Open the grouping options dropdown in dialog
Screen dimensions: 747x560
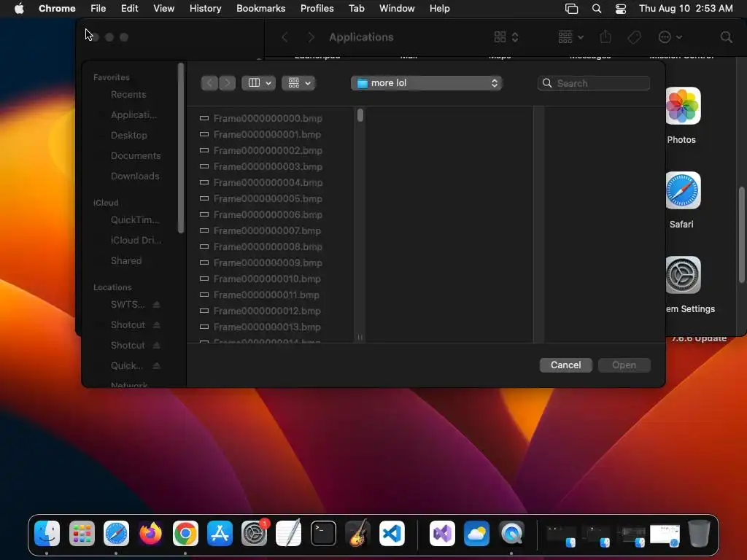click(298, 83)
